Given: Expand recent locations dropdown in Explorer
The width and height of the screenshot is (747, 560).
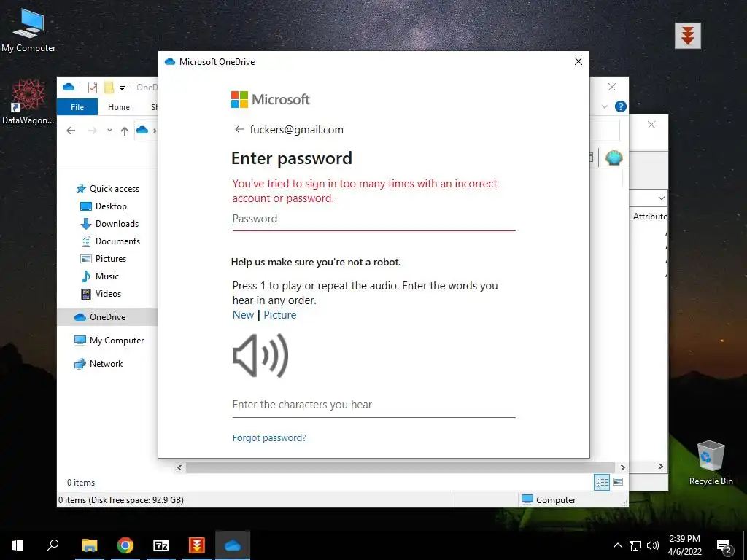Looking at the screenshot, I should pos(109,130).
